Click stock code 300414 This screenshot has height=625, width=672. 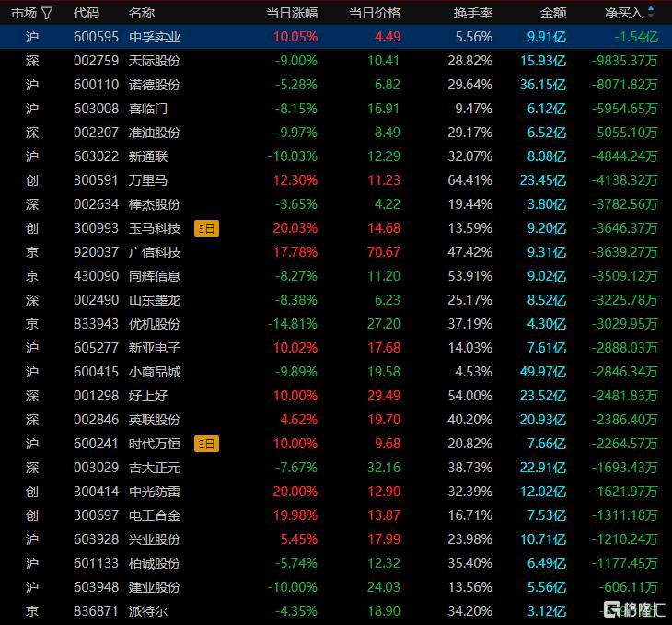(x=96, y=492)
